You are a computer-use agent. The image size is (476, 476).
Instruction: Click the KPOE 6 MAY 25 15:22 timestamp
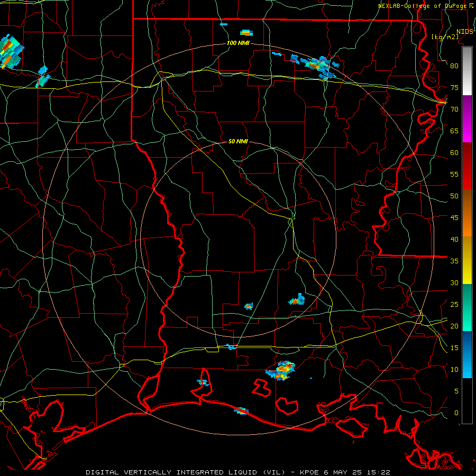coord(345,472)
